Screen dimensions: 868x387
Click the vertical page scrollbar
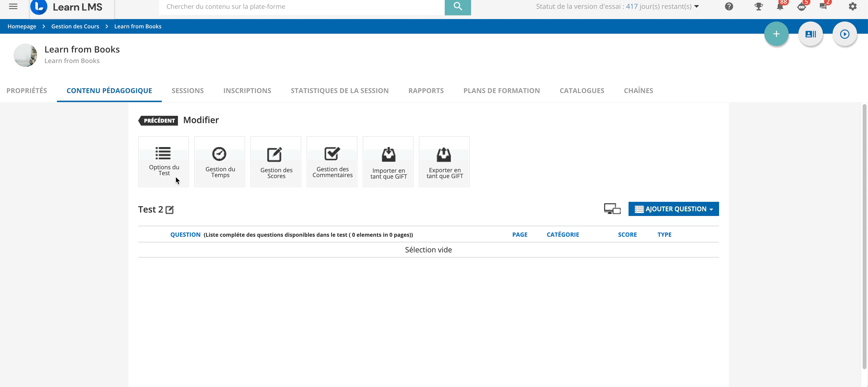point(864,236)
